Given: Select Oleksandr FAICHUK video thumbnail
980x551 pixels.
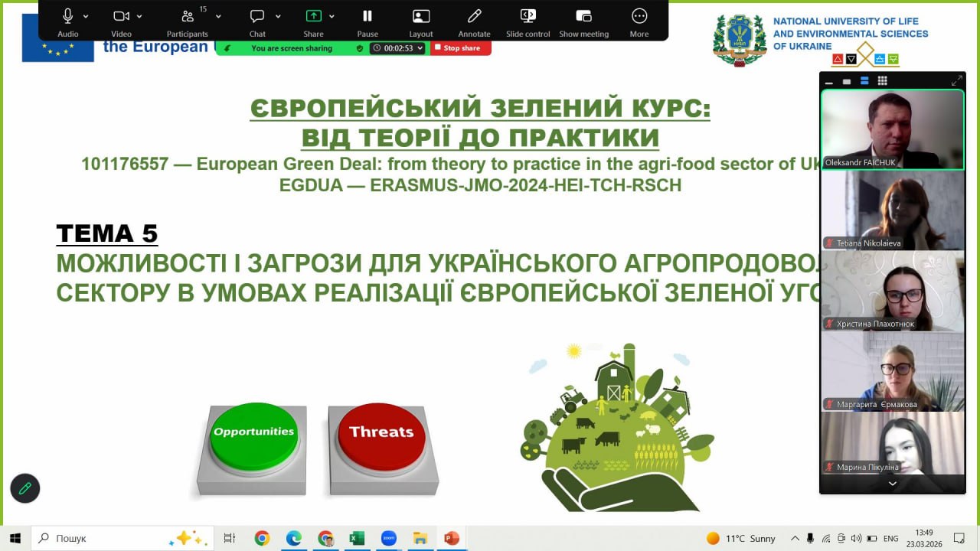Looking at the screenshot, I should (893, 130).
